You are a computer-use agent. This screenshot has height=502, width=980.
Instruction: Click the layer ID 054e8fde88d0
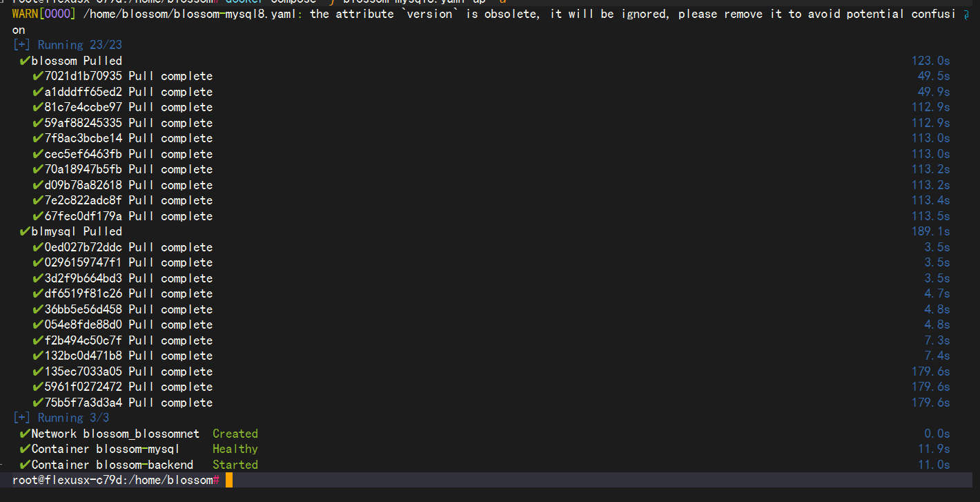(x=84, y=325)
